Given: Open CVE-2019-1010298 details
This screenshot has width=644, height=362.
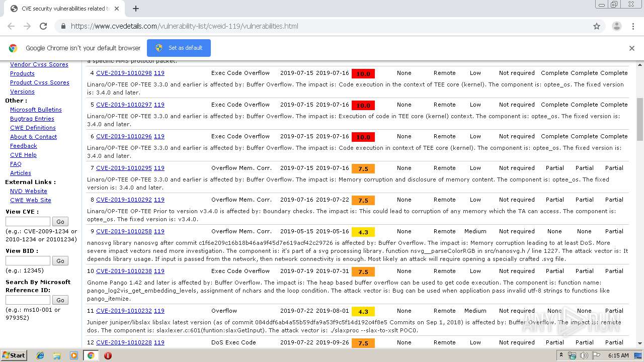Looking at the screenshot, I should click(x=124, y=73).
